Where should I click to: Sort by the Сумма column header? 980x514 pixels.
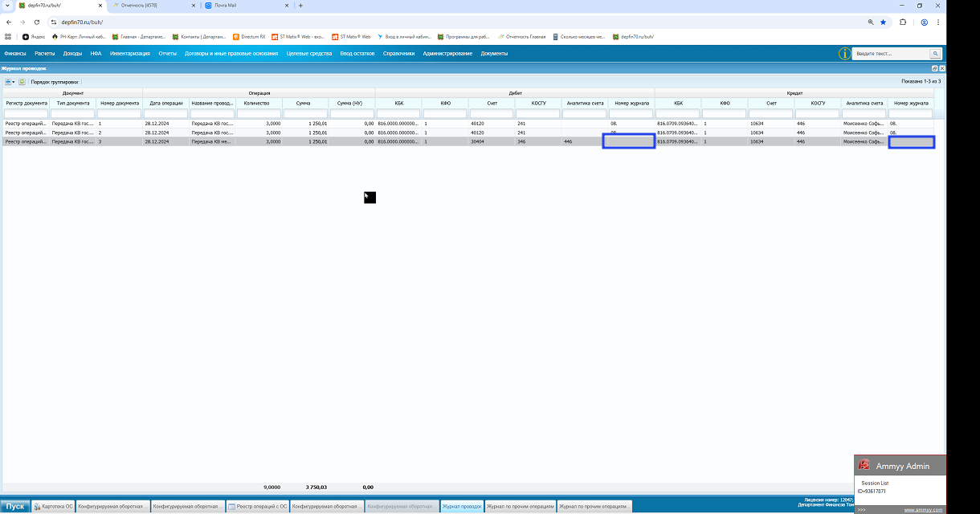(305, 103)
